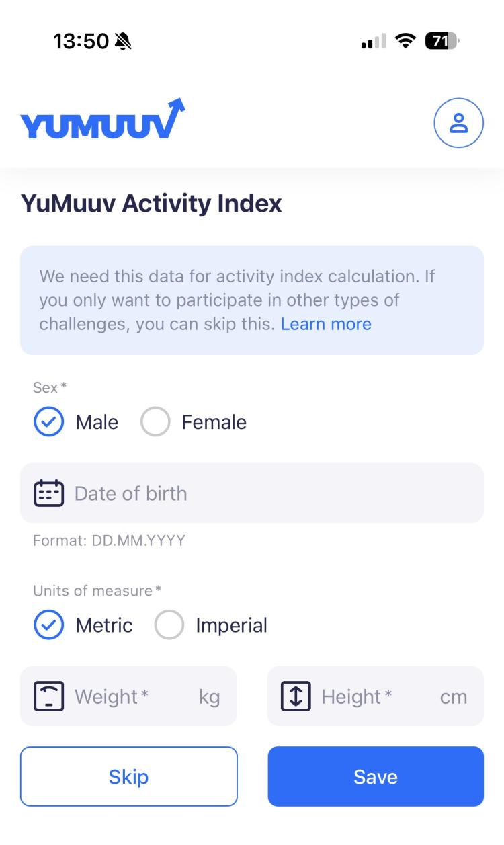Viewport: 504px width, 845px height.
Task: Click the YuMuuv Activity Index heading
Action: (x=151, y=203)
